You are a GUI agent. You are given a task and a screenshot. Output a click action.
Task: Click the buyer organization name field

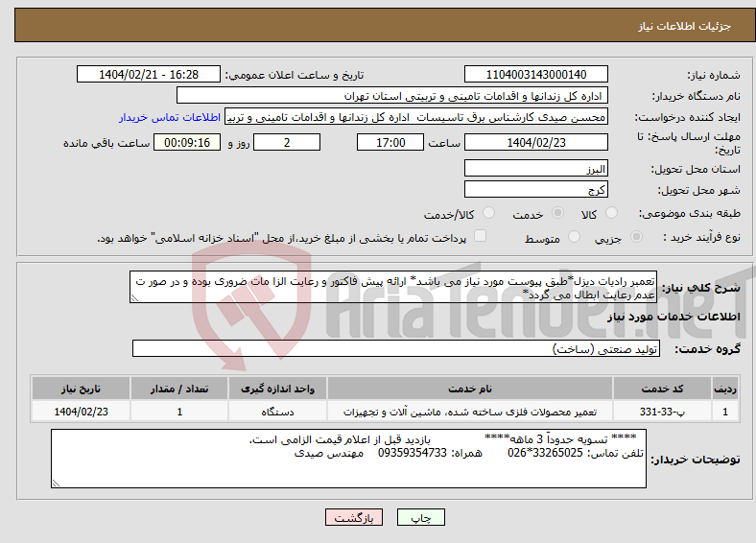tap(392, 96)
